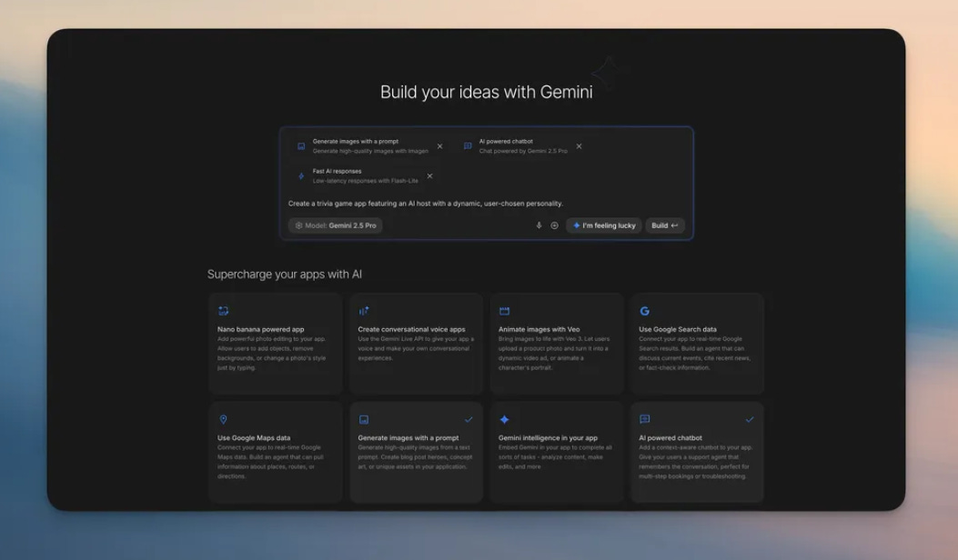This screenshot has width=958, height=560.
Task: Select Gemini intelligence in your app card
Action: click(x=557, y=452)
